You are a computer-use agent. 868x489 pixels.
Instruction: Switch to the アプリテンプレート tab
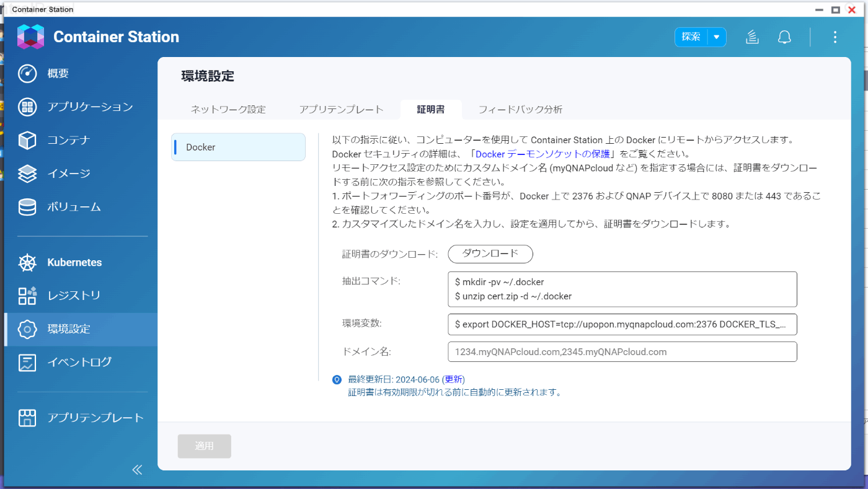pos(341,109)
